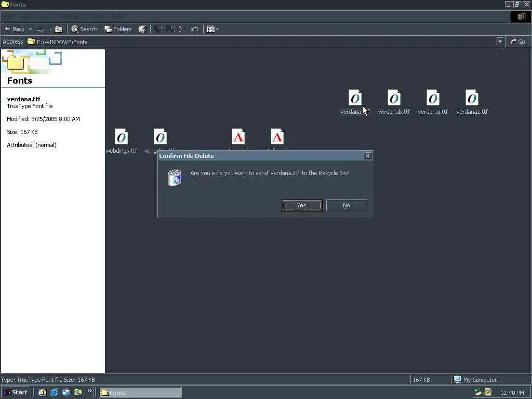Click the yellow system tray icon

pos(488,392)
